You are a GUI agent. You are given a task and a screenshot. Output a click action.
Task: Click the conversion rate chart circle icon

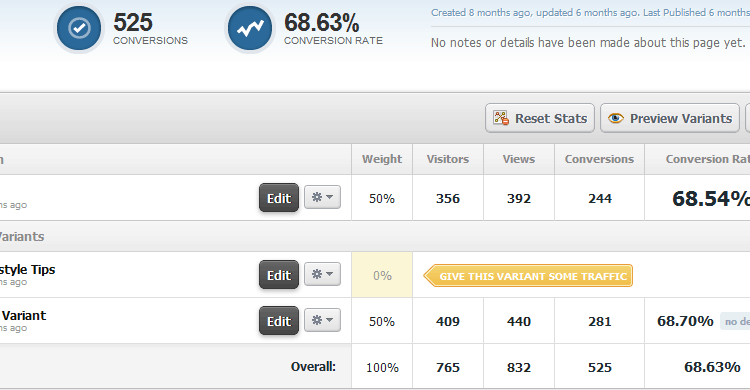click(250, 28)
